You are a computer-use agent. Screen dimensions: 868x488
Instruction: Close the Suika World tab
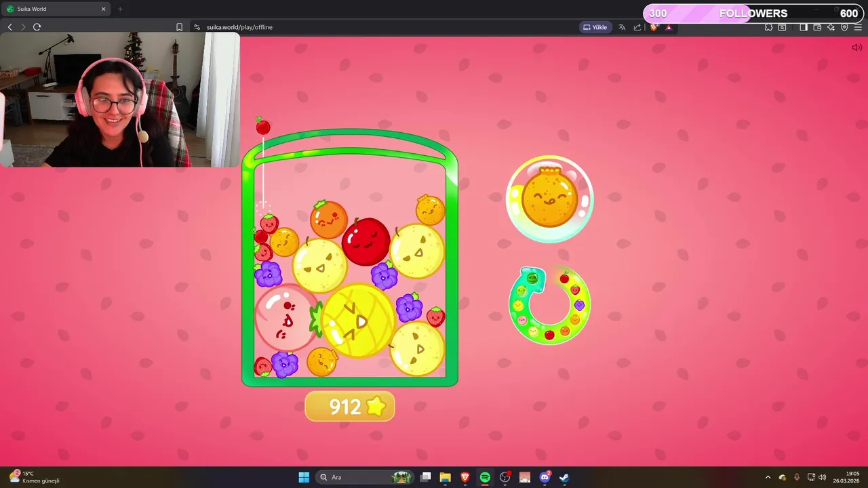104,9
